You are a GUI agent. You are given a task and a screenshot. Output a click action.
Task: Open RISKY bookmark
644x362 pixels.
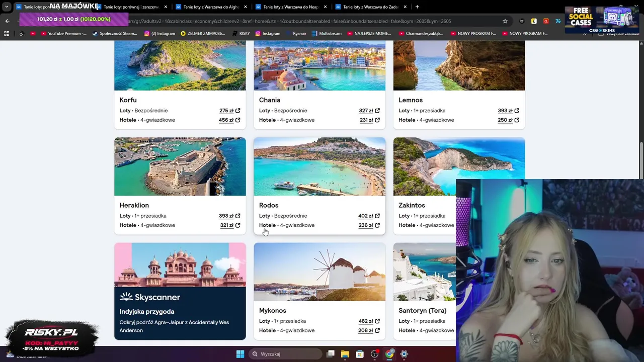(240, 33)
